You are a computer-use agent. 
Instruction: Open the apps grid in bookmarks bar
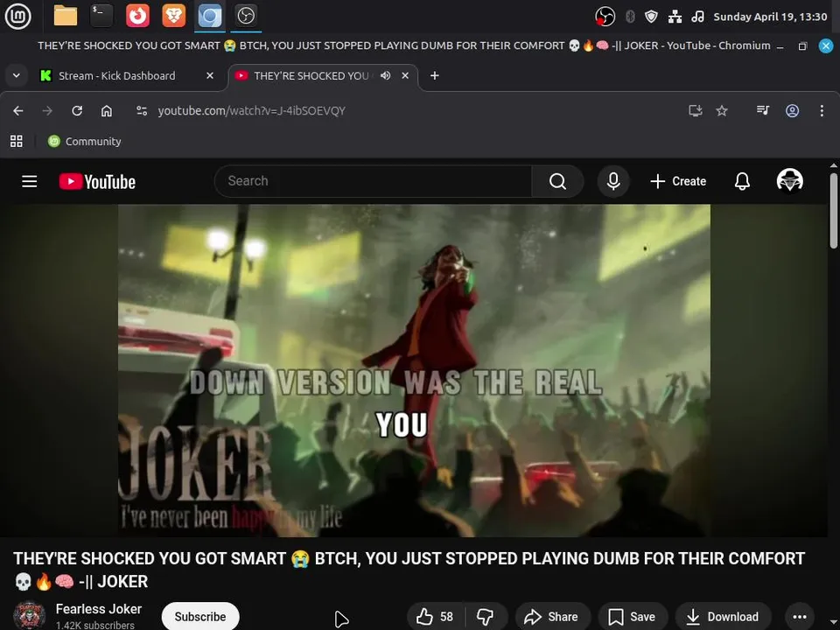pyautogui.click(x=17, y=141)
